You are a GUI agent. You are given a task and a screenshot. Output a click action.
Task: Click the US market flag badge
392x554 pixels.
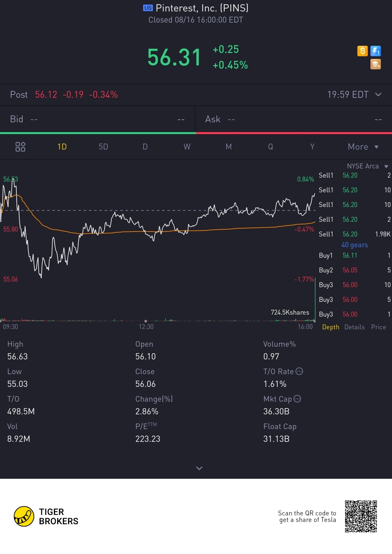point(148,8)
